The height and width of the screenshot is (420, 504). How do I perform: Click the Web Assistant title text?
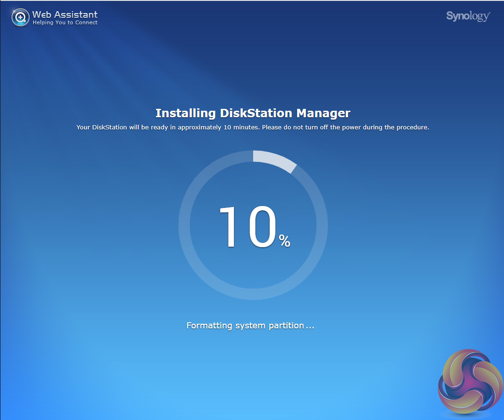click(65, 14)
